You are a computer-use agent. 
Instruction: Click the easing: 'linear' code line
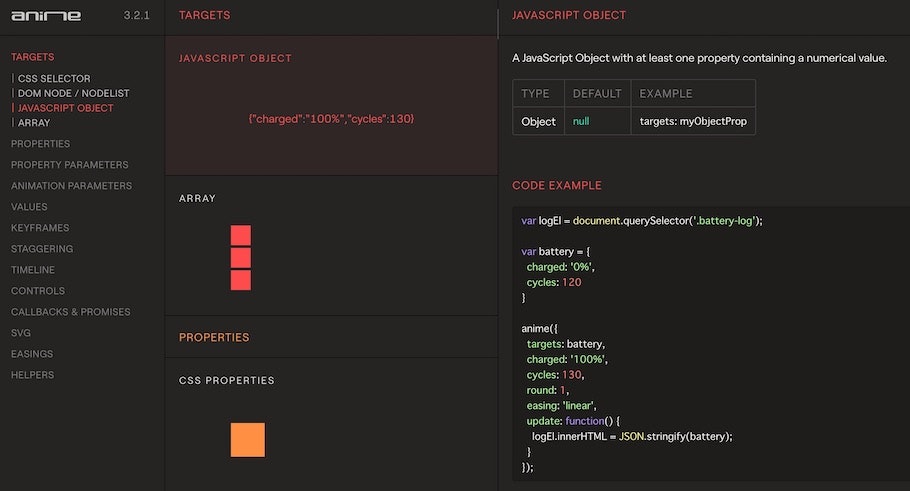561,406
